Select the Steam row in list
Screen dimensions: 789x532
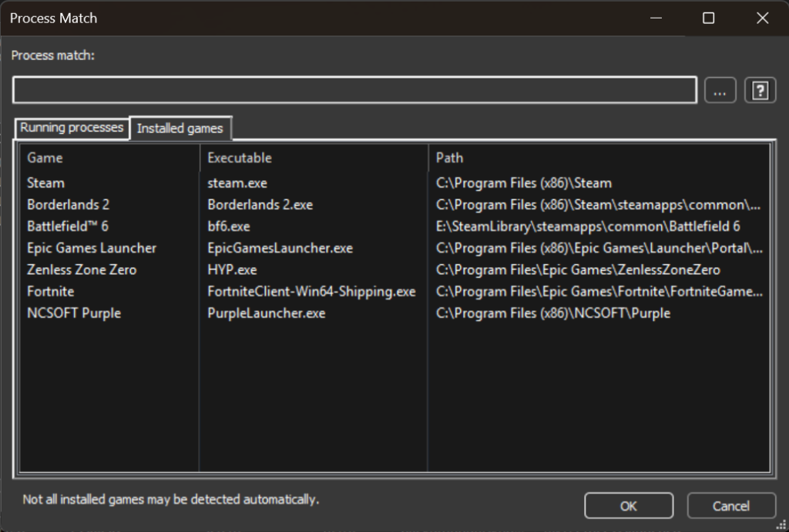coord(46,183)
